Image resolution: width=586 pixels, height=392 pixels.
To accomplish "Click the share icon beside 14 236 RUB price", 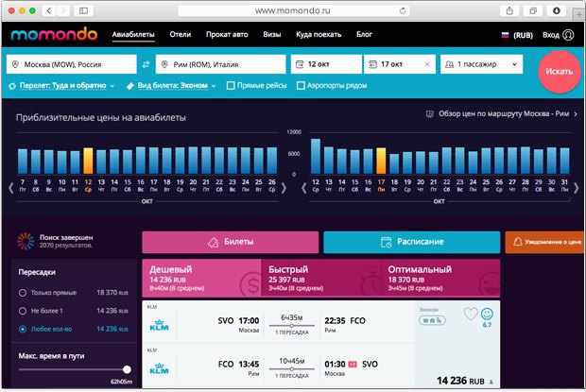I will 491,382.
